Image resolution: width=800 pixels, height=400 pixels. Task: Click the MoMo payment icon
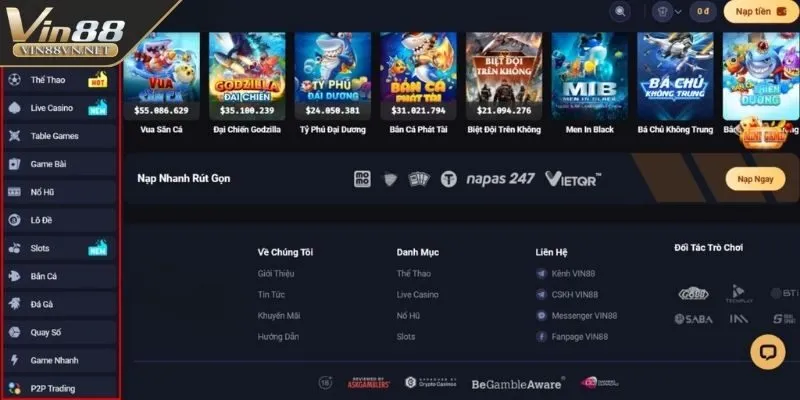click(362, 179)
